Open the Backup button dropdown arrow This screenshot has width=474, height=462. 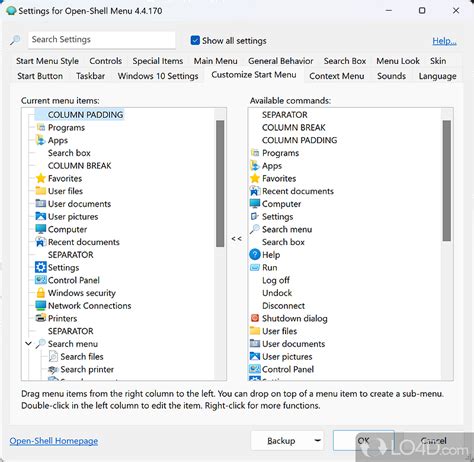318,441
